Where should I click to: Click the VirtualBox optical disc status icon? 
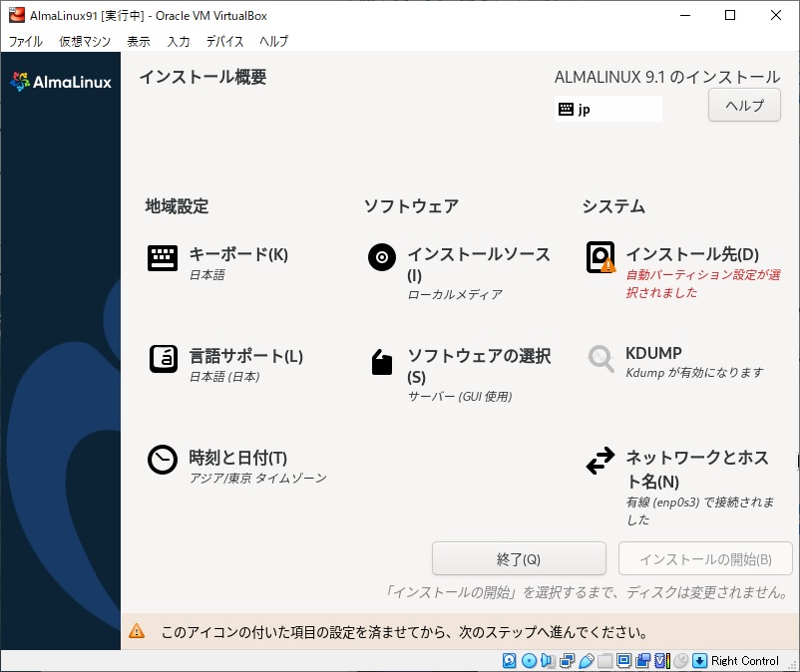pyautogui.click(x=529, y=661)
